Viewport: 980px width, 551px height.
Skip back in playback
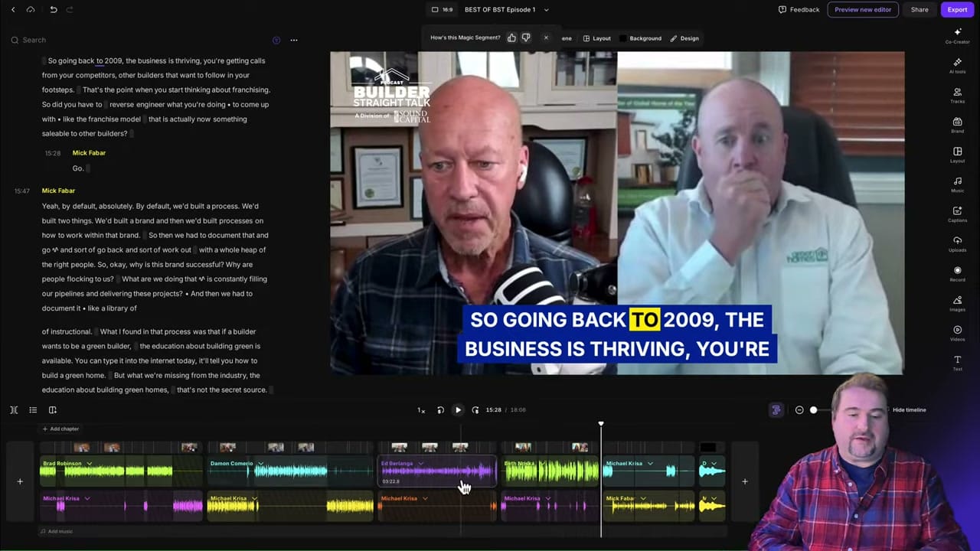(x=440, y=410)
